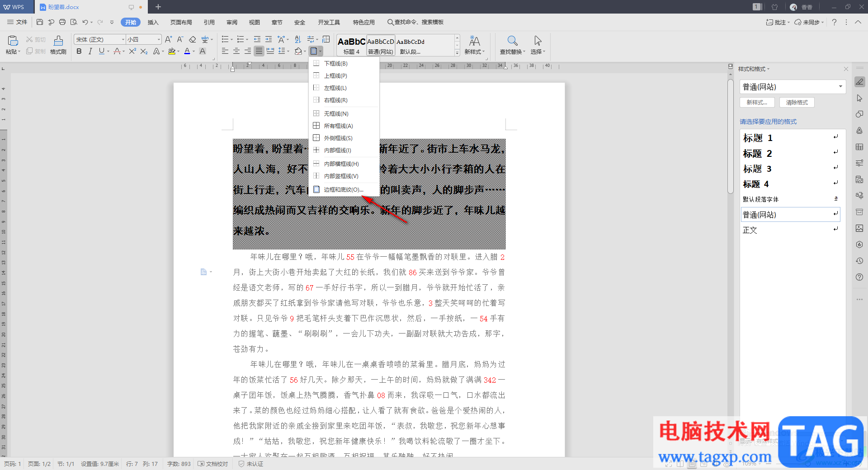Click the edit pencil icon in right sidebar
Viewport: 868px width, 470px height.
(859, 81)
